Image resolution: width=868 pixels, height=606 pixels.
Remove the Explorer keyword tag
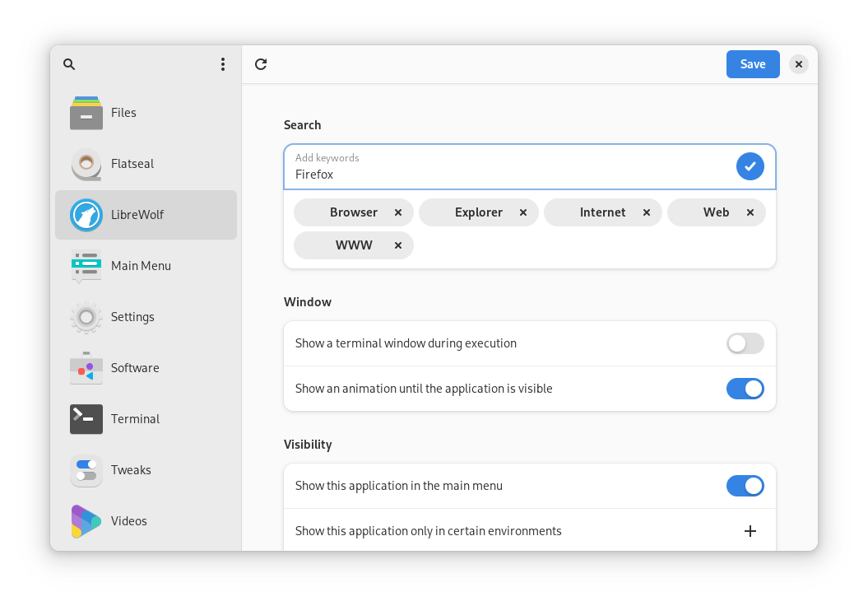tap(523, 212)
